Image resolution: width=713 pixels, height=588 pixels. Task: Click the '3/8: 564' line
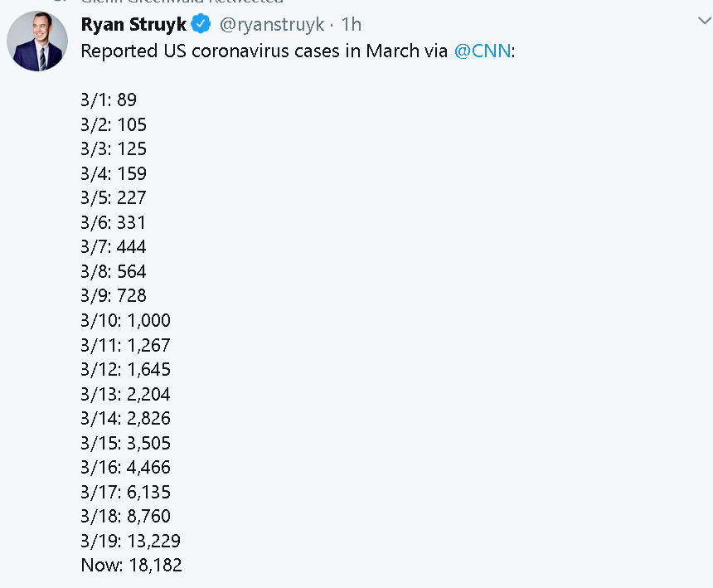[x=114, y=271]
